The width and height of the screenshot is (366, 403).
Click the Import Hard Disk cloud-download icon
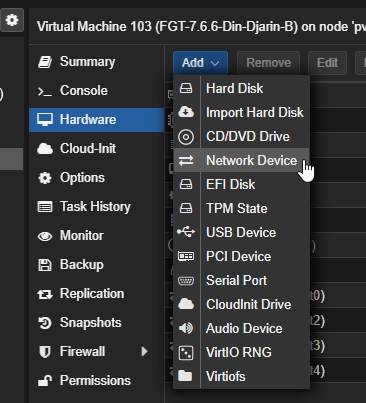(186, 112)
